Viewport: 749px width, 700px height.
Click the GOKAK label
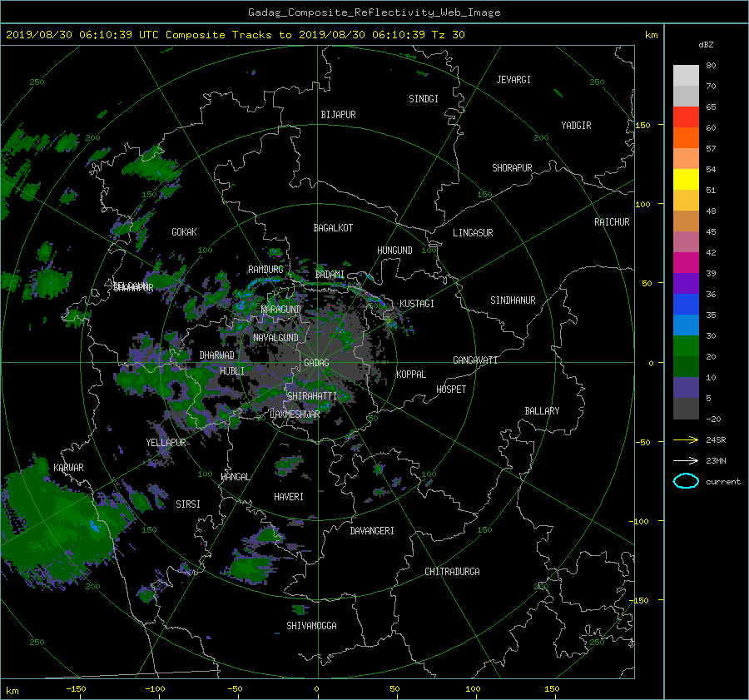[x=184, y=232]
